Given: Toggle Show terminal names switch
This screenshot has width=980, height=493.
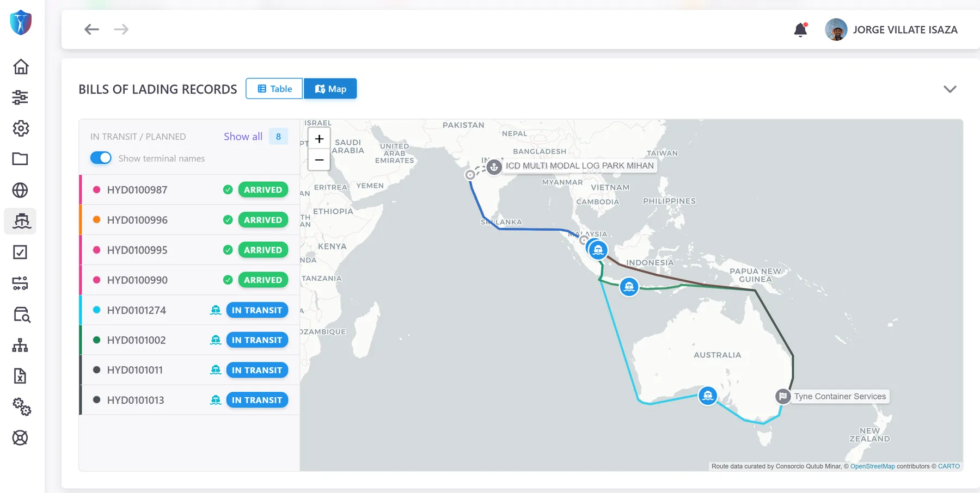Looking at the screenshot, I should [101, 158].
